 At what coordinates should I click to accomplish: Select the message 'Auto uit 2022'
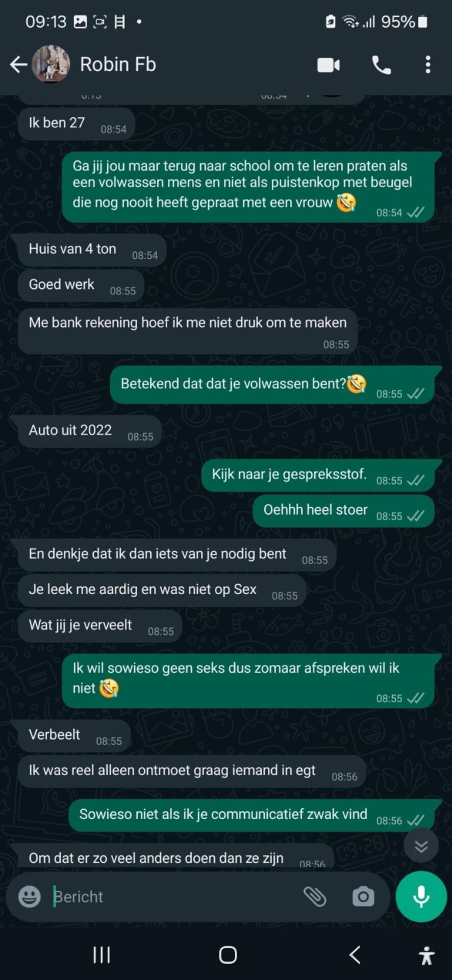pos(90,431)
